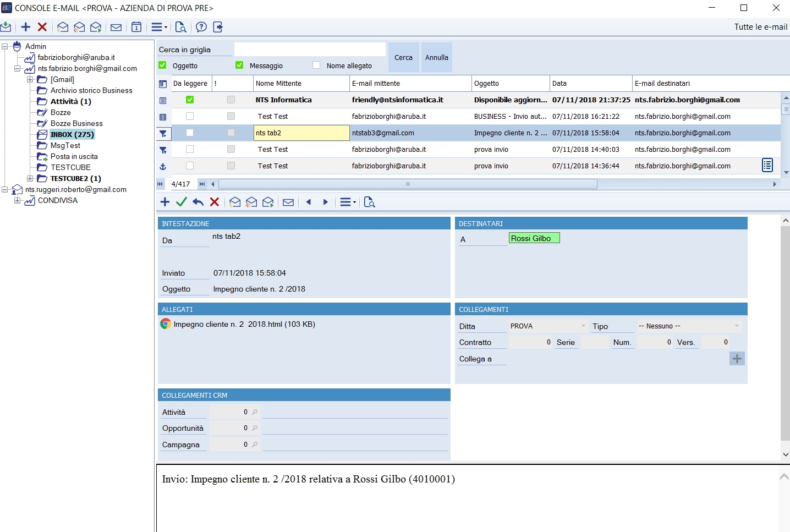Click the calendar icon in top toolbar
The width and height of the screenshot is (790, 532).
(x=136, y=27)
